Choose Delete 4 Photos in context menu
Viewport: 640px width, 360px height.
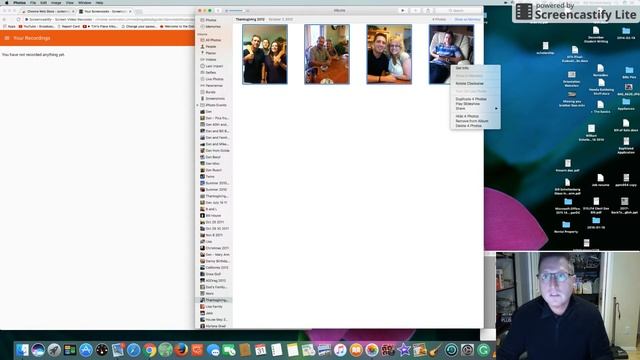[476, 126]
